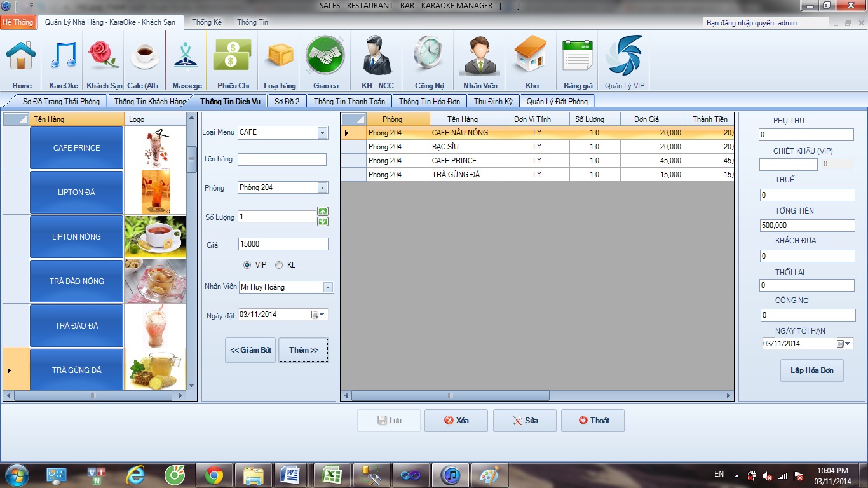Click the Sửa edit button
This screenshot has height=488, width=868.
(525, 421)
